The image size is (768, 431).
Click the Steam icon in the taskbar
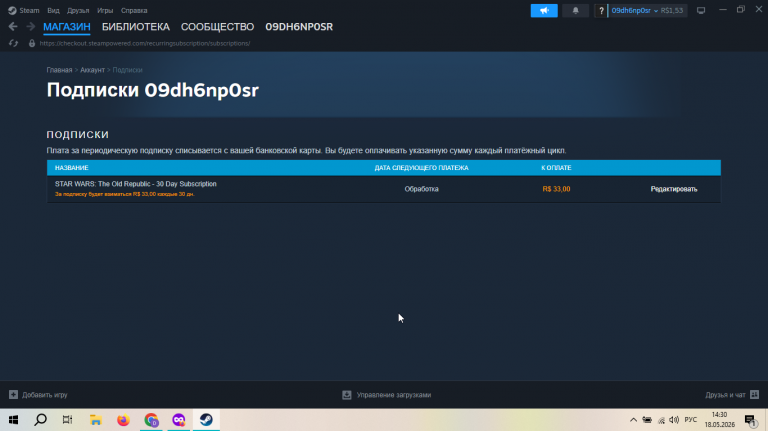pyautogui.click(x=206, y=420)
